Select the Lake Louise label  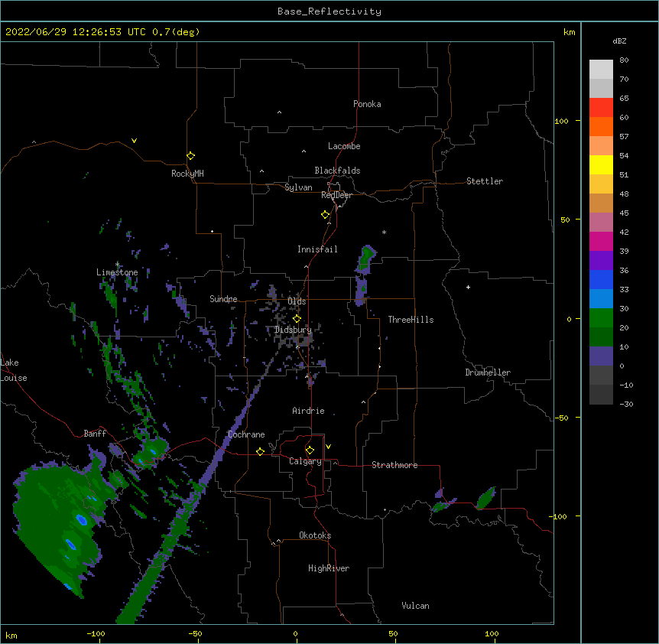[x=12, y=370]
